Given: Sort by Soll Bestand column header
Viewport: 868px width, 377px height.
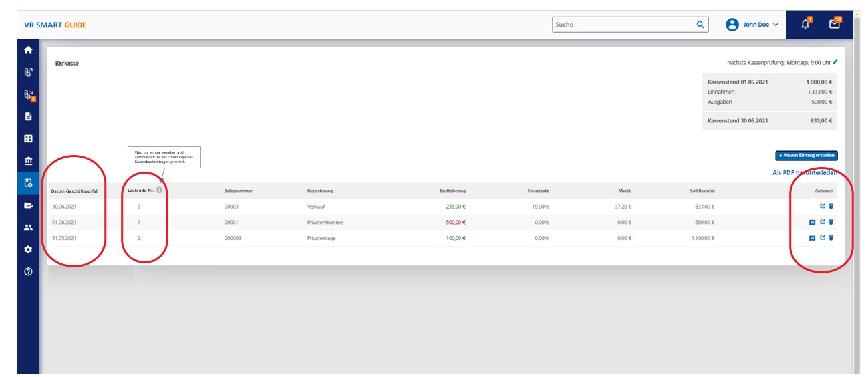Looking at the screenshot, I should 702,191.
